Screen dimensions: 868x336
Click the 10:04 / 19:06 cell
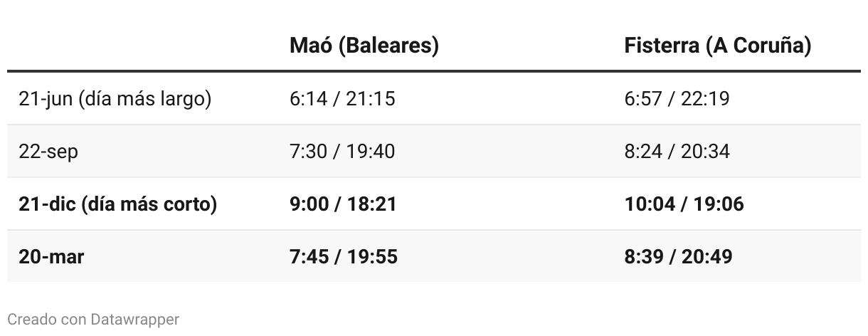pyautogui.click(x=684, y=204)
